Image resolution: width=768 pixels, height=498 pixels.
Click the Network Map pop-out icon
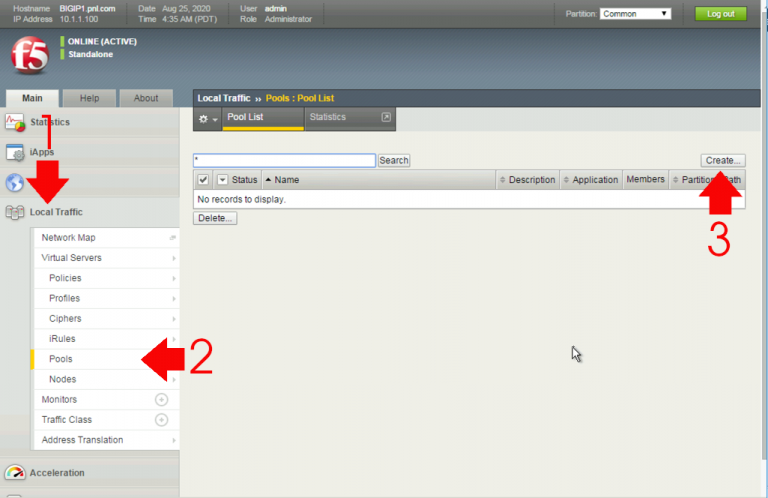pyautogui.click(x=172, y=237)
